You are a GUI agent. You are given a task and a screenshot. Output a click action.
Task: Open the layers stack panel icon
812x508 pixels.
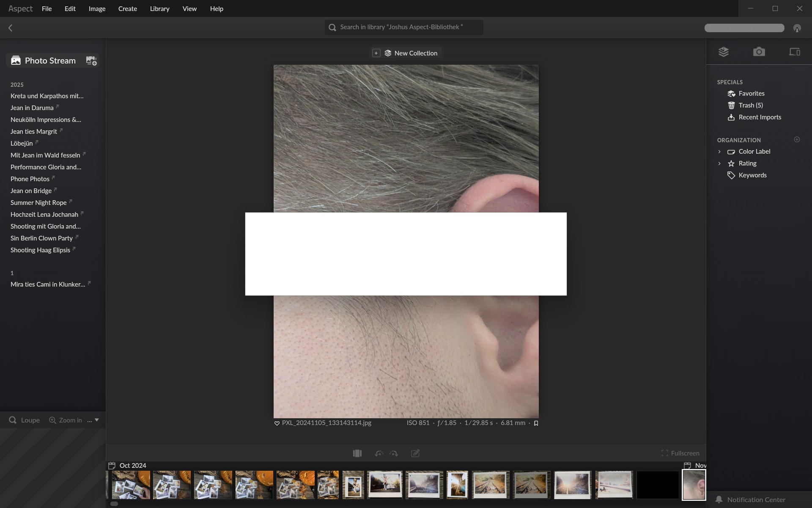(x=723, y=52)
